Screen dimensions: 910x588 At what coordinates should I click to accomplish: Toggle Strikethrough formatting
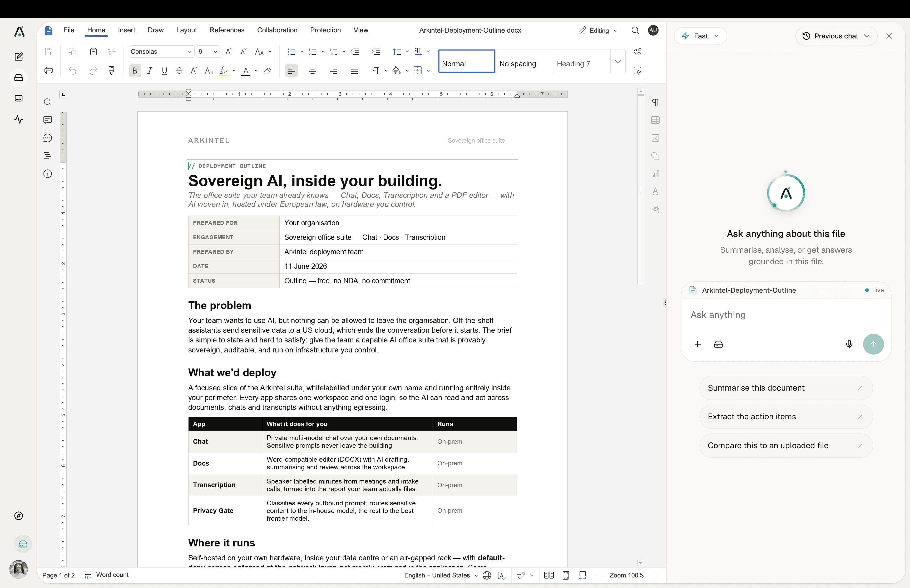[x=179, y=71]
